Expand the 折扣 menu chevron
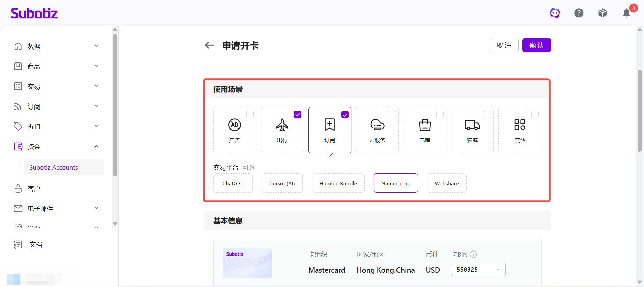The width and height of the screenshot is (644, 287). pyautogui.click(x=96, y=126)
